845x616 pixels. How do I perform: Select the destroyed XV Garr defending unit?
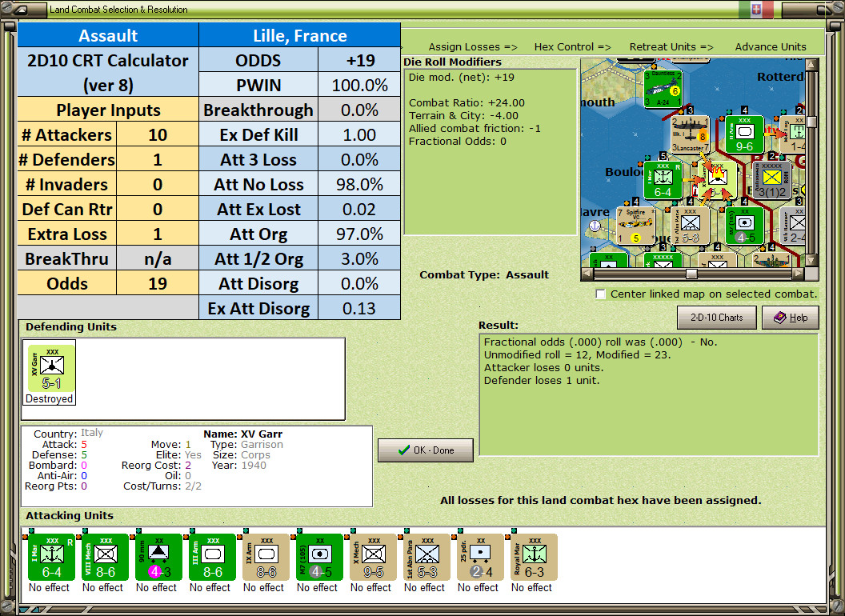51,369
